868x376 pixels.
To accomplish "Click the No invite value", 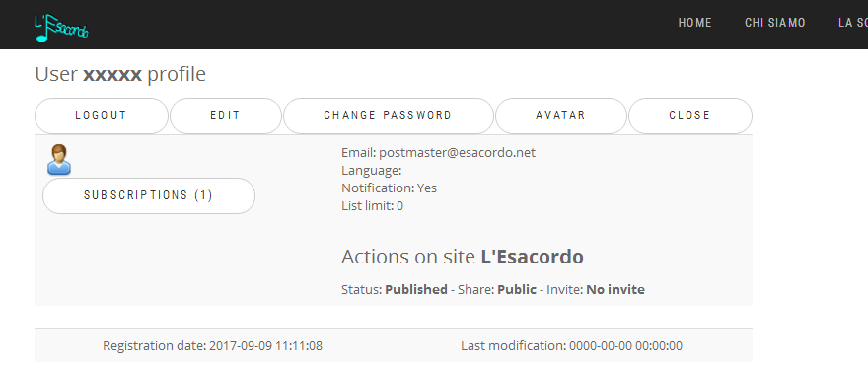I will coord(615,289).
